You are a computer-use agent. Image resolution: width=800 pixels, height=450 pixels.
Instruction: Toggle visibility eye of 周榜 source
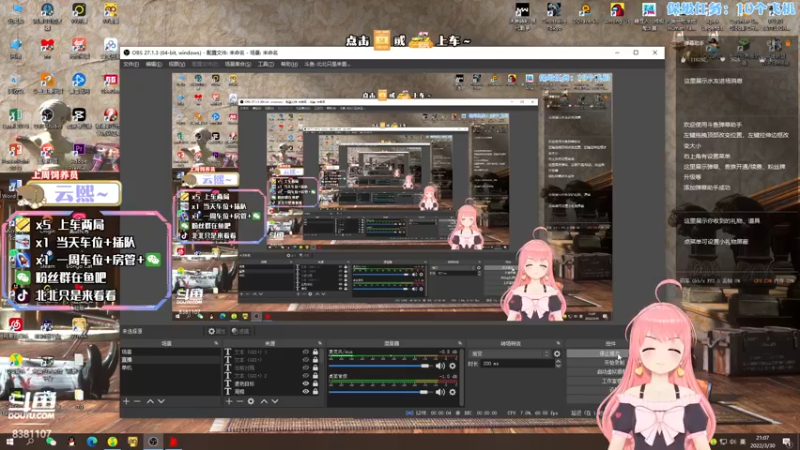305,391
